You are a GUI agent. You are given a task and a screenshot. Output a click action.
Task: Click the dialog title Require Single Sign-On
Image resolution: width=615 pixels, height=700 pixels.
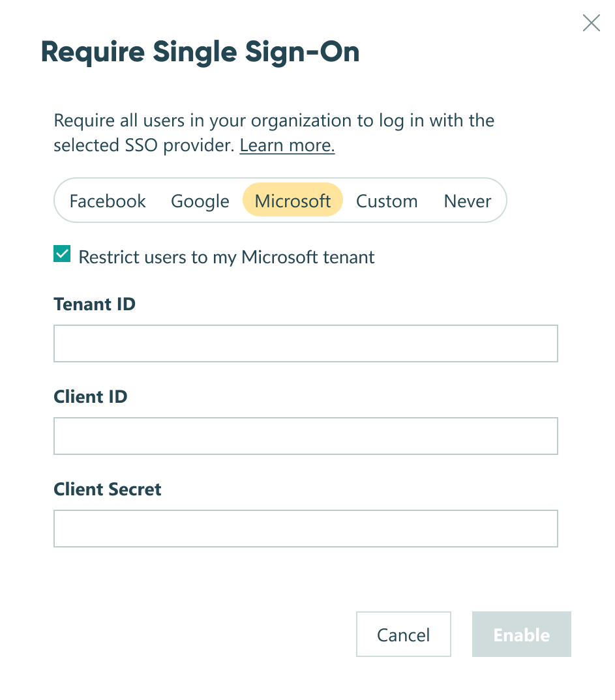pos(200,51)
